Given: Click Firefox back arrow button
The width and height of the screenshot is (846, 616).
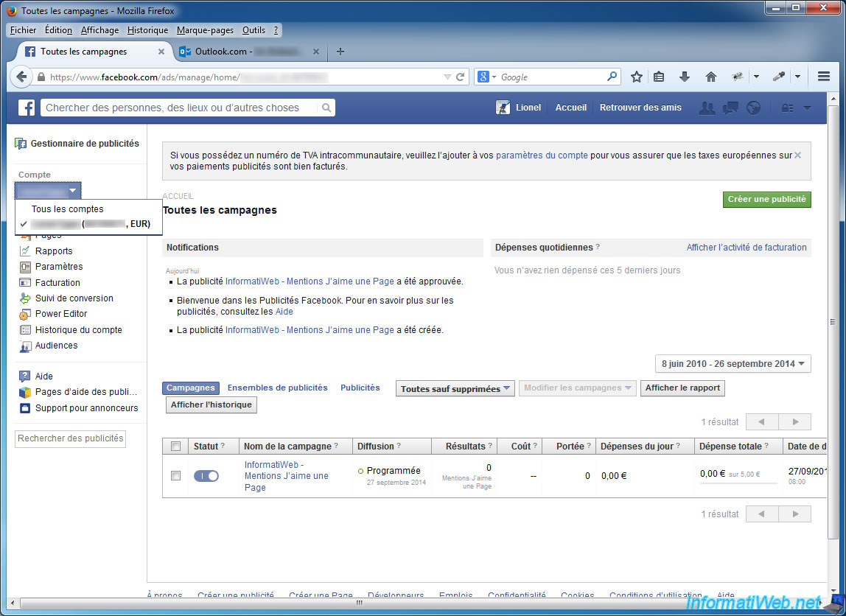Looking at the screenshot, I should pos(21,77).
